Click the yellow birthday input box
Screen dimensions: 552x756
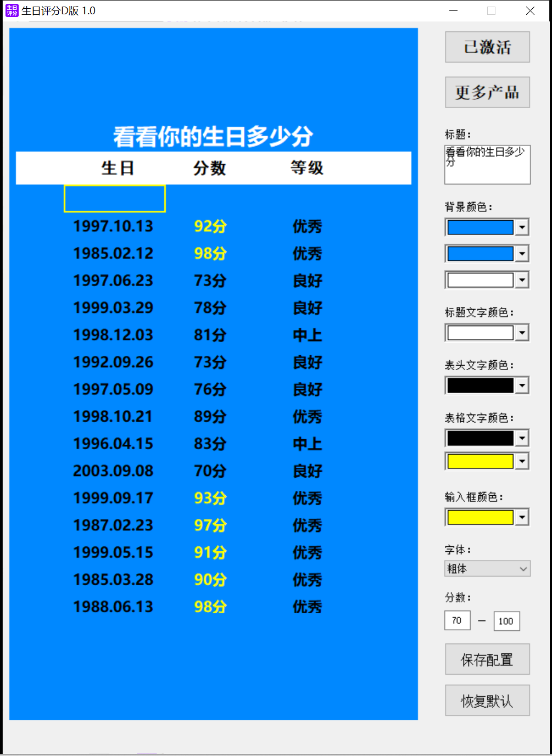tap(115, 199)
